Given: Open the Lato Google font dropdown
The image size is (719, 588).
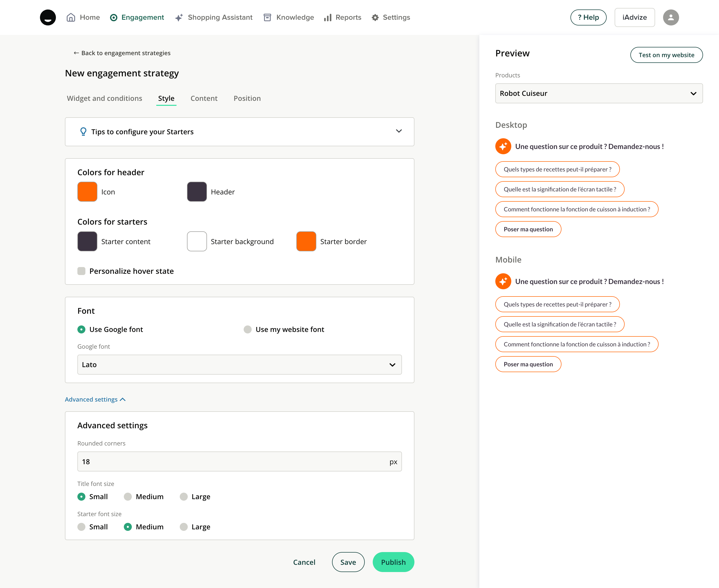Looking at the screenshot, I should (x=239, y=365).
